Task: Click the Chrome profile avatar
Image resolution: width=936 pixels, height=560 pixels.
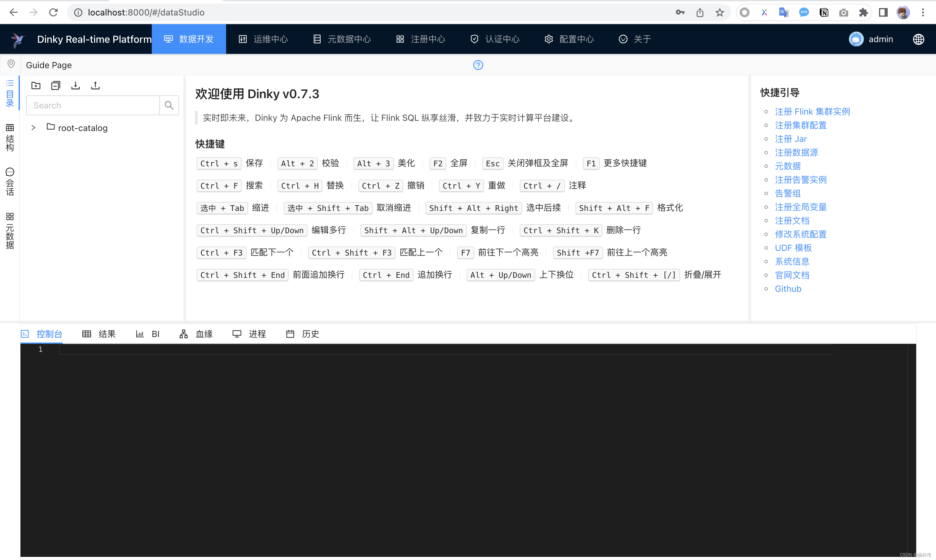Action: click(x=903, y=12)
